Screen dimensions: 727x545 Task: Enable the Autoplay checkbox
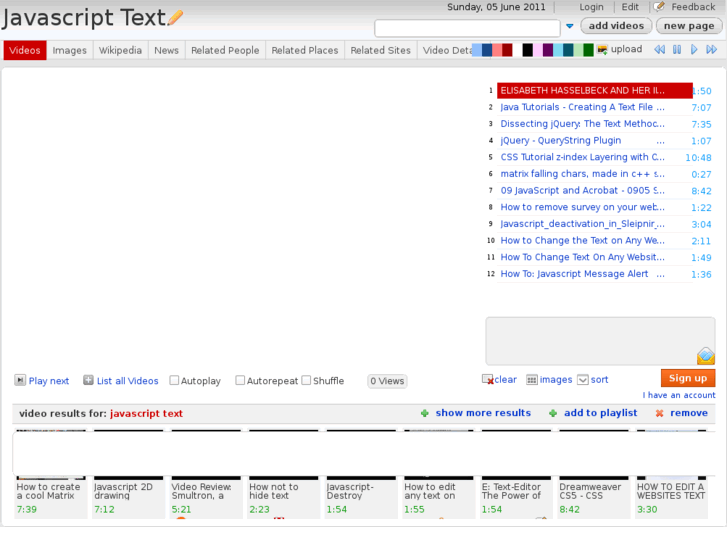[x=174, y=380]
